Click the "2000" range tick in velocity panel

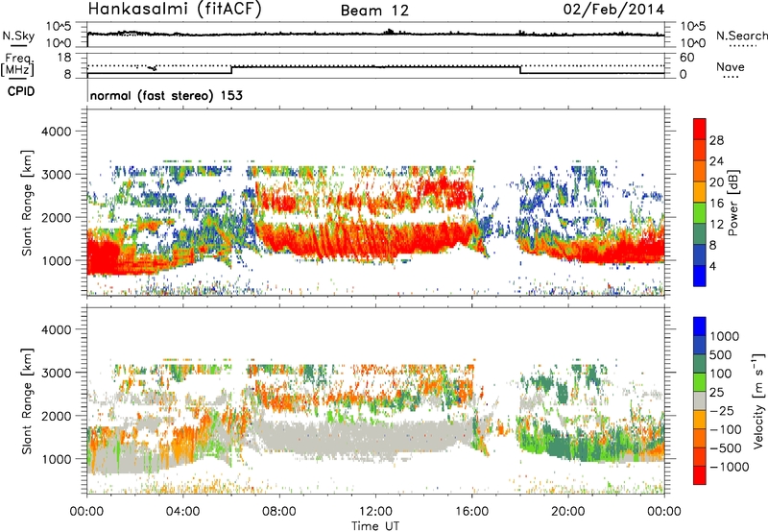[56, 416]
